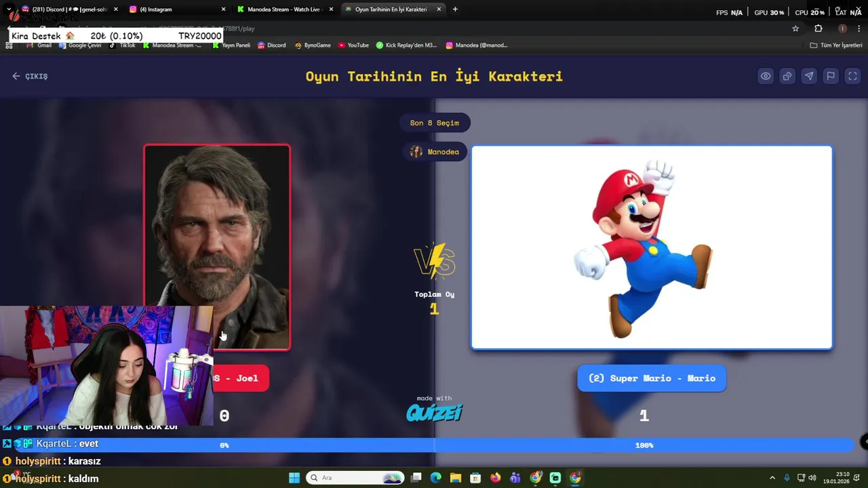Launch Firefox from taskbar
The height and width of the screenshot is (488, 868).
pyautogui.click(x=496, y=478)
